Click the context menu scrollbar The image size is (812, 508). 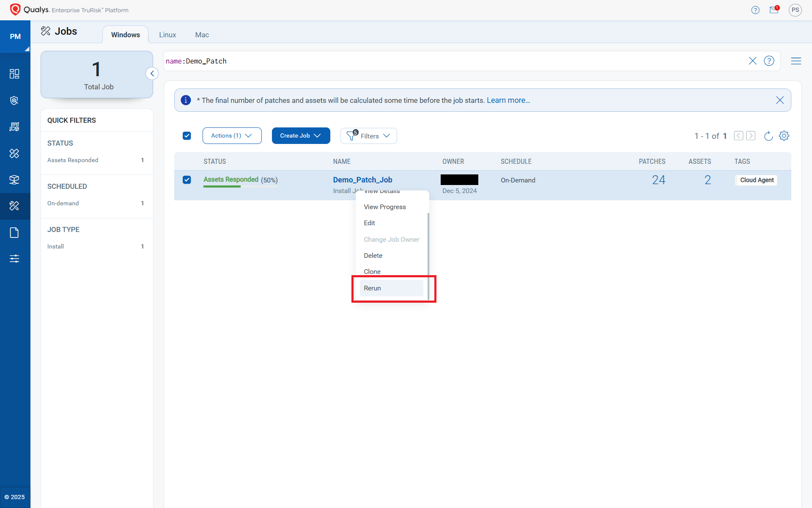pos(428,256)
